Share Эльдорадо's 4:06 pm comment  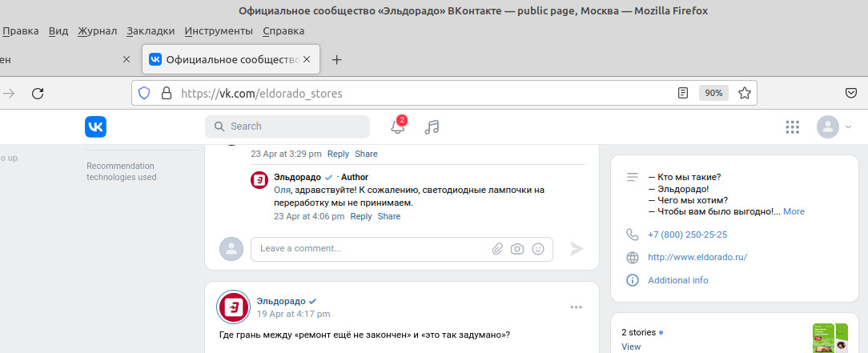388,216
